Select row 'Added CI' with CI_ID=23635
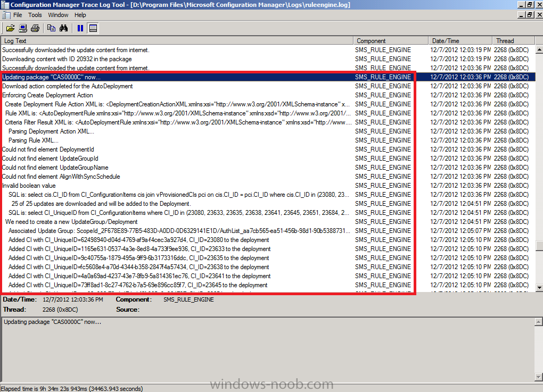This screenshot has height=392, width=543. pos(268,258)
